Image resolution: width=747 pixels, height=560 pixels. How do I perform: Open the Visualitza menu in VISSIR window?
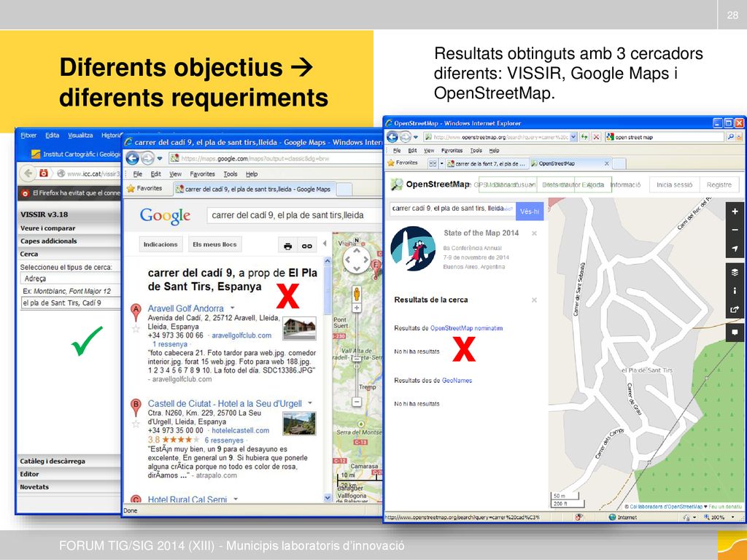click(80, 136)
